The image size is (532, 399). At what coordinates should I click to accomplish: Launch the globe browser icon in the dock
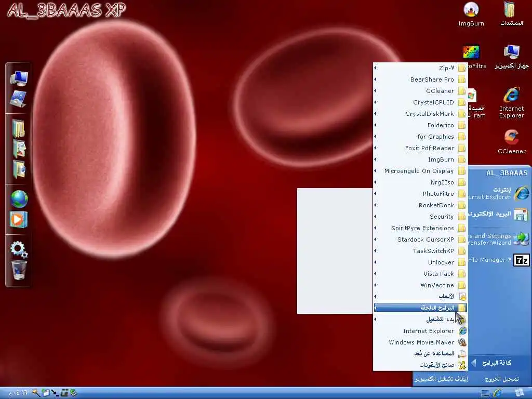[19, 199]
